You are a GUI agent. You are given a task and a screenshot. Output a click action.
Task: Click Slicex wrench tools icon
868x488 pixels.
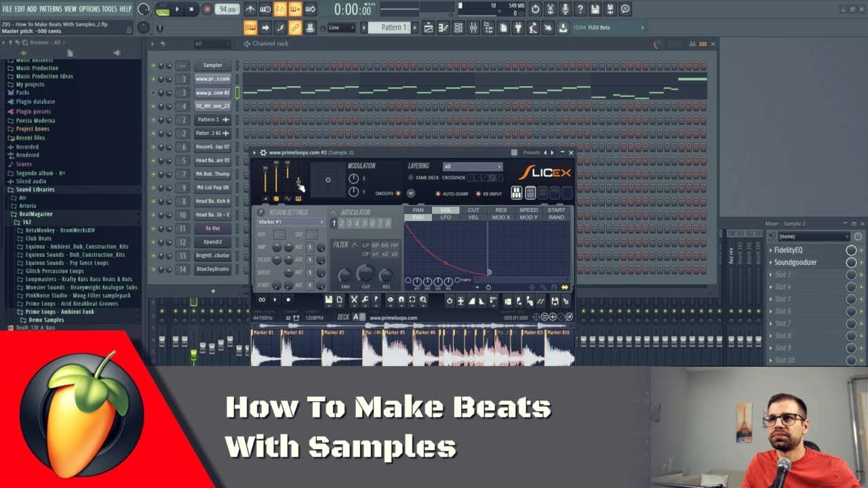[366, 300]
